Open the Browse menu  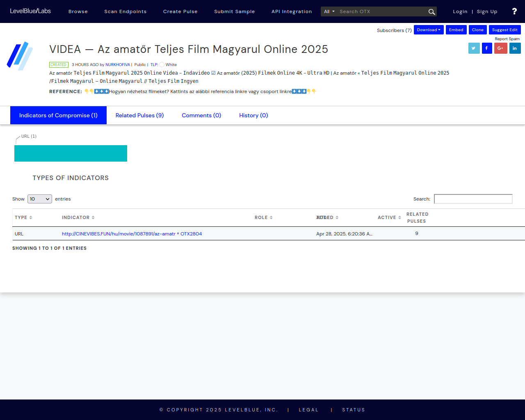pos(78,11)
